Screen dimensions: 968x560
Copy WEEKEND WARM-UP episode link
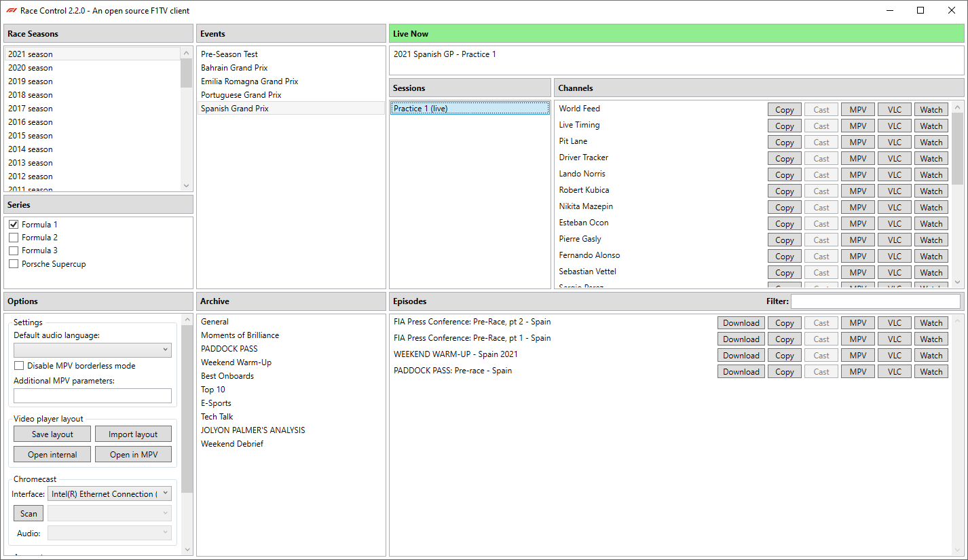pos(785,356)
